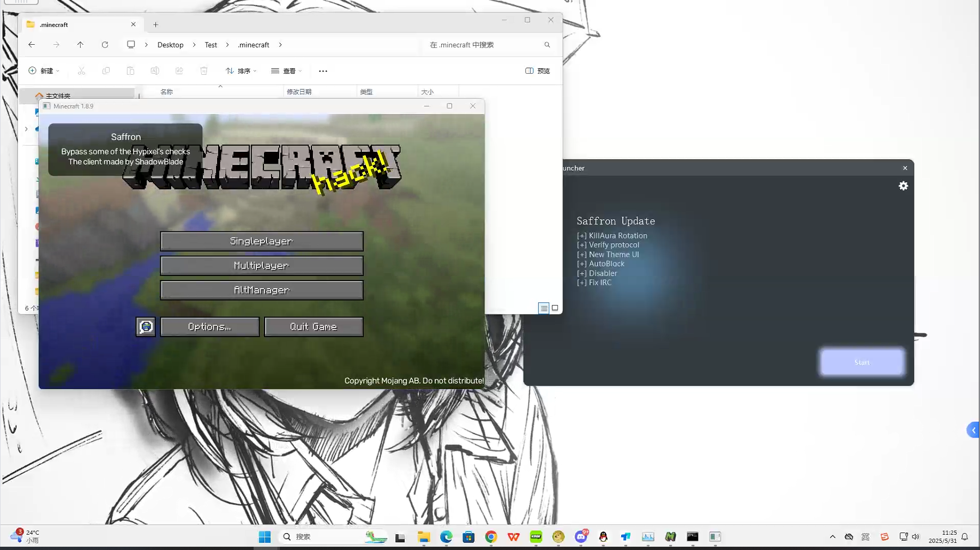980x550 pixels.
Task: Click the This PC monitor icon in address bar
Action: (x=131, y=45)
